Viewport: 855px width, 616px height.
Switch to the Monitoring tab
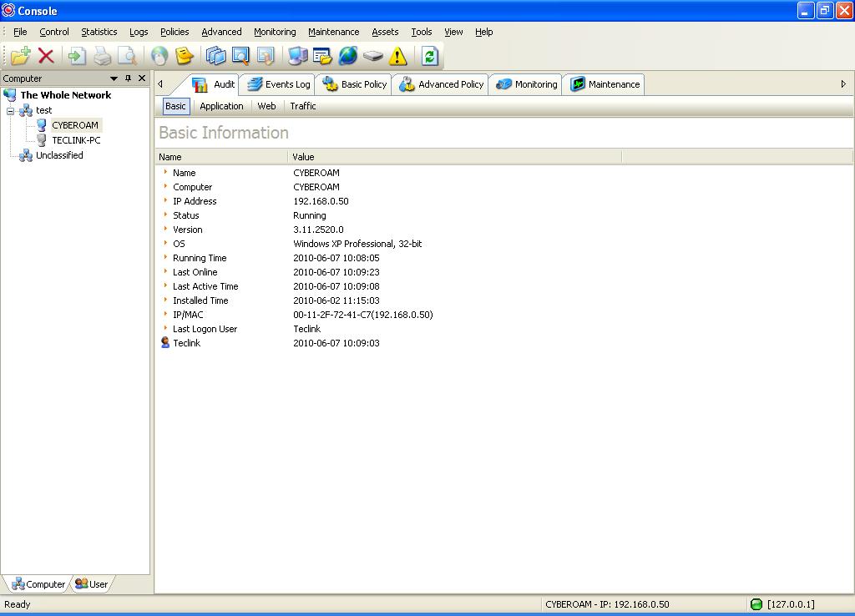point(526,84)
